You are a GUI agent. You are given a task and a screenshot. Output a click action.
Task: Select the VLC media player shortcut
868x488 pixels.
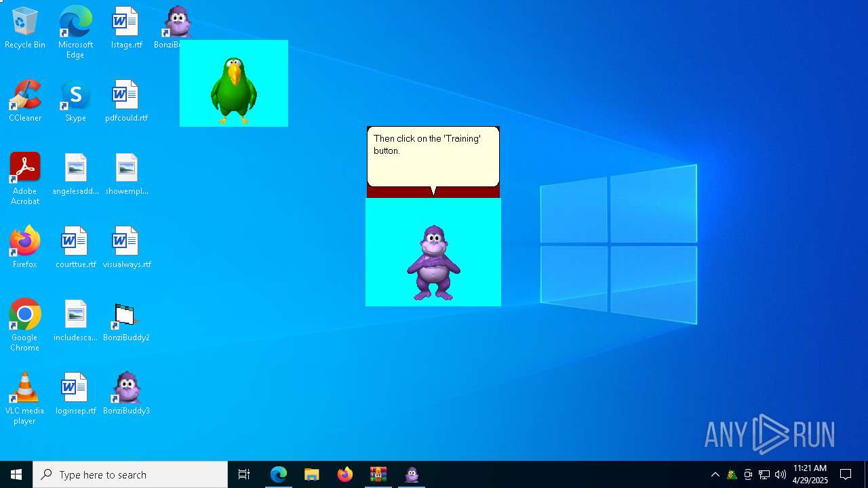(x=25, y=399)
